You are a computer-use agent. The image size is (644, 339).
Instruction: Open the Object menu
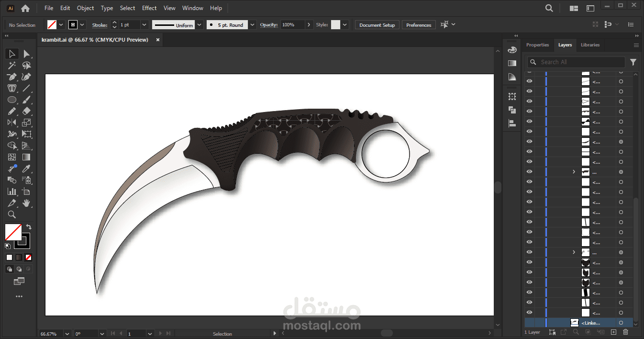[x=86, y=8]
